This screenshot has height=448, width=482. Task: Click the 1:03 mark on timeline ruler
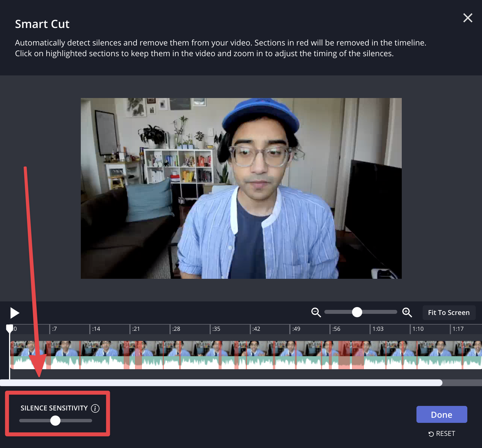point(378,329)
